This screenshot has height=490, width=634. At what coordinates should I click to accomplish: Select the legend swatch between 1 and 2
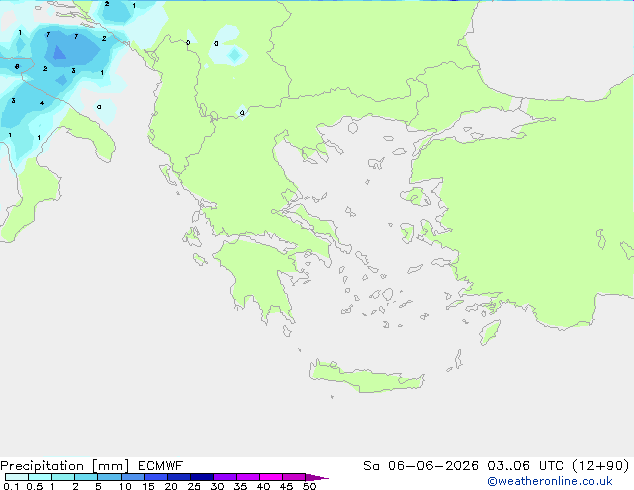click(x=63, y=477)
